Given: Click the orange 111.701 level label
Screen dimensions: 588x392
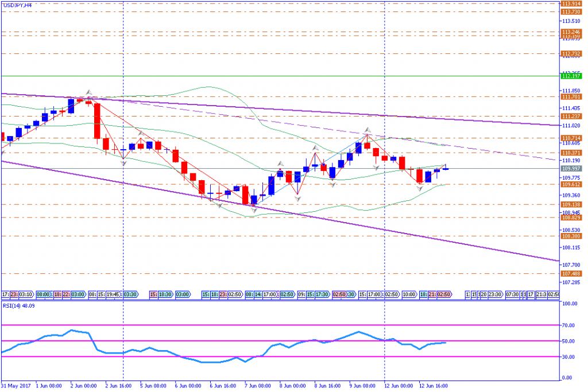Looking at the screenshot, I should tap(570, 97).
